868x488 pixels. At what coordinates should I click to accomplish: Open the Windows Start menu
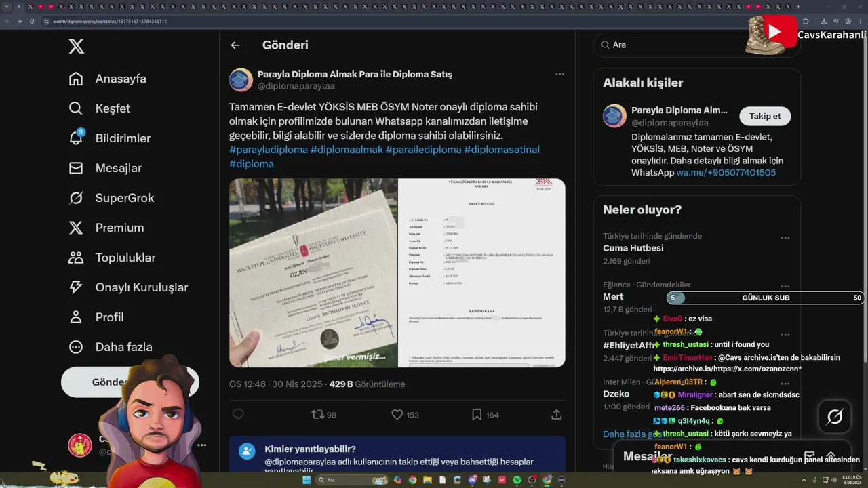click(306, 480)
